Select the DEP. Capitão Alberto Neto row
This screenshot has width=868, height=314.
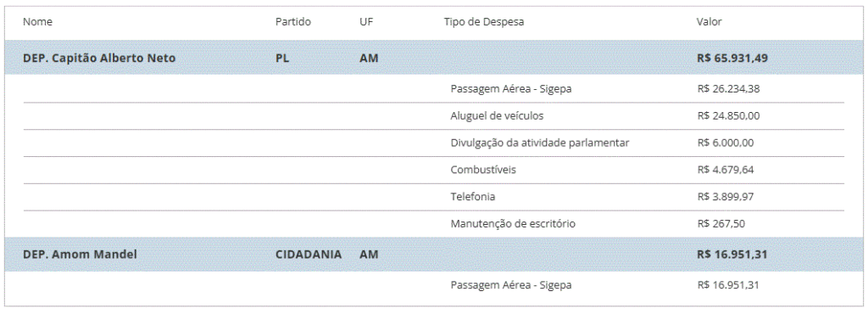click(433, 58)
